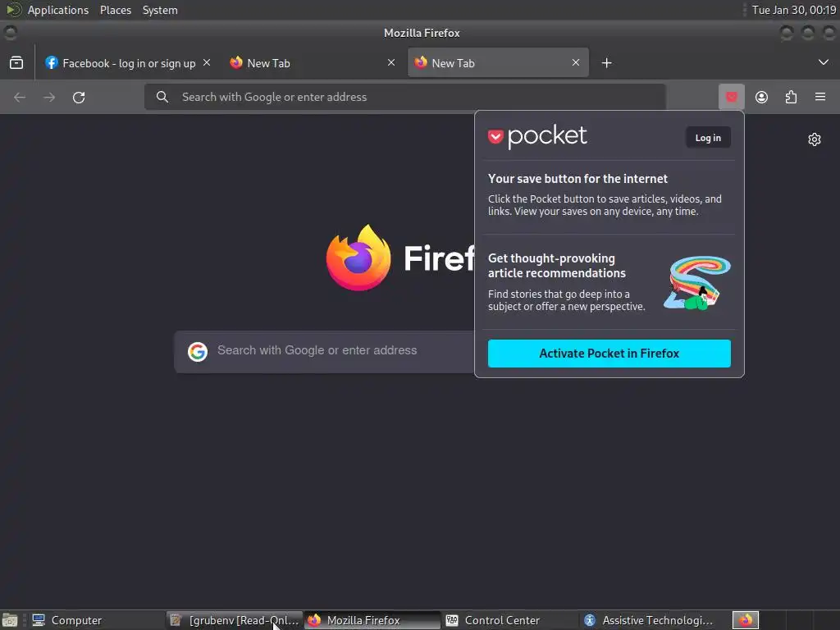This screenshot has width=840, height=630.
Task: Open new tab page settings gear
Action: (815, 139)
